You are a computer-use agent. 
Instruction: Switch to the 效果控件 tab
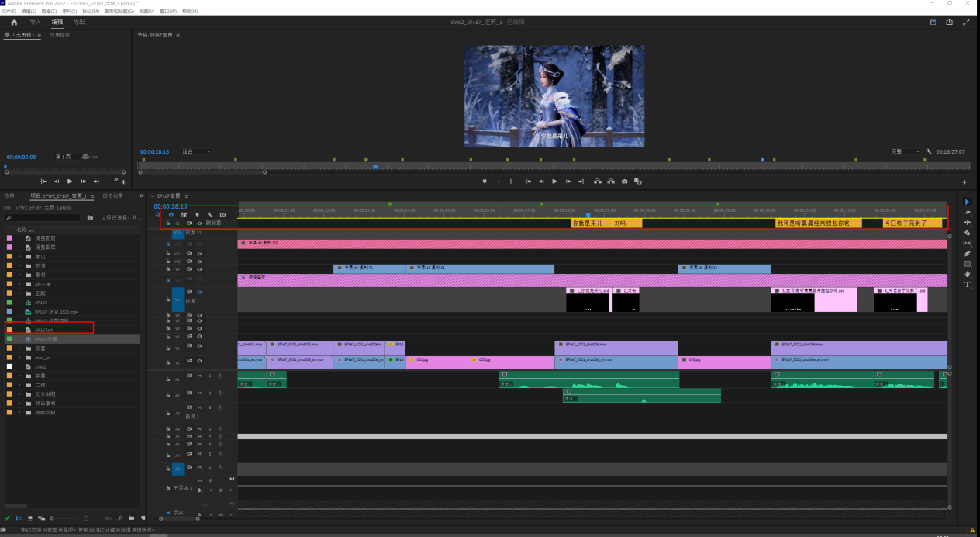60,35
